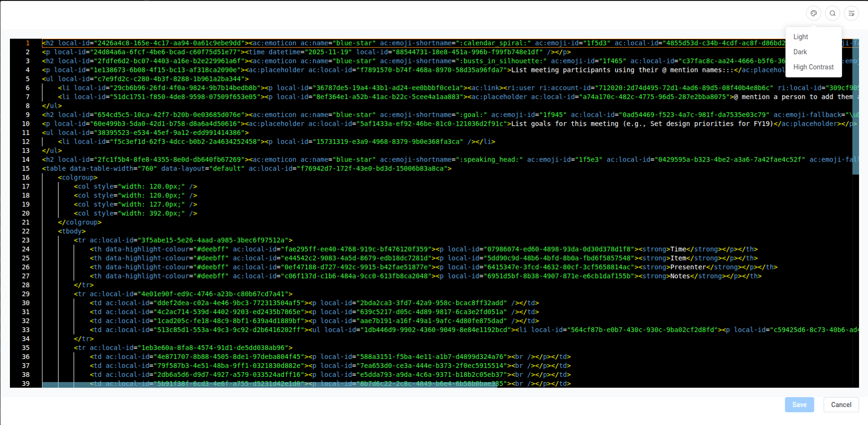Click the horizontal scrollbar thumb at editor bottom
This screenshot has height=425, width=868.
pos(269,384)
